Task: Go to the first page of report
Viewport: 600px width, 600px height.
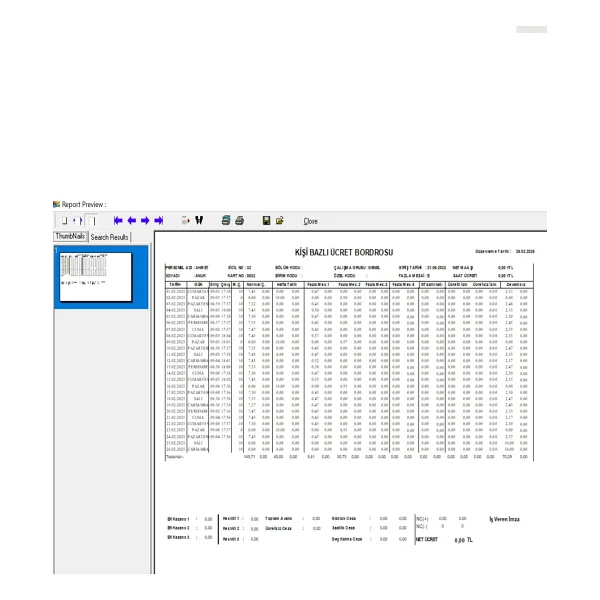Action: pos(118,221)
